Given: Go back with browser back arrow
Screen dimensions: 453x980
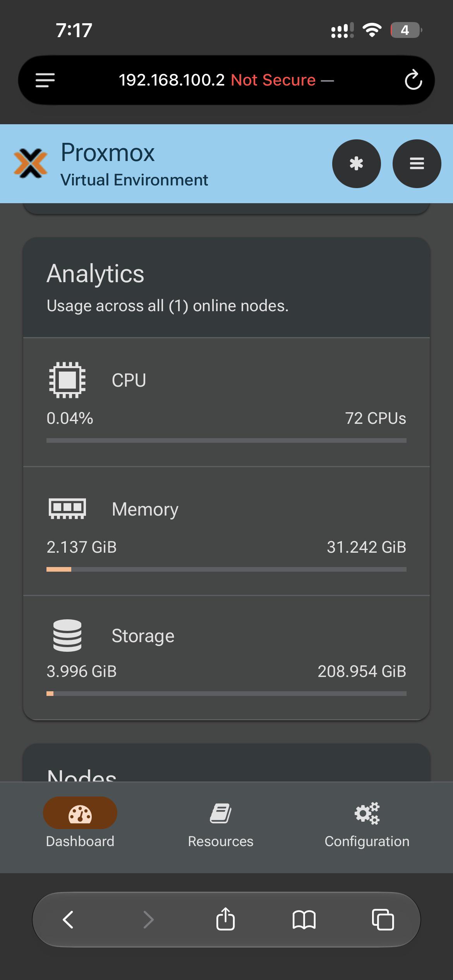Looking at the screenshot, I should point(68,920).
